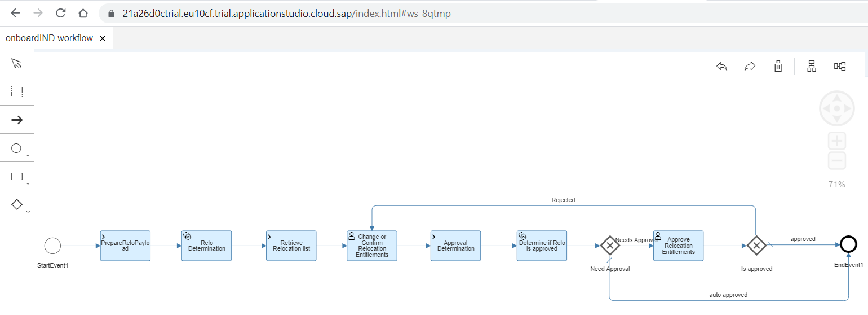Click Need Approval label below gateway
Viewport: 868px width, 315px height.
(x=610, y=269)
